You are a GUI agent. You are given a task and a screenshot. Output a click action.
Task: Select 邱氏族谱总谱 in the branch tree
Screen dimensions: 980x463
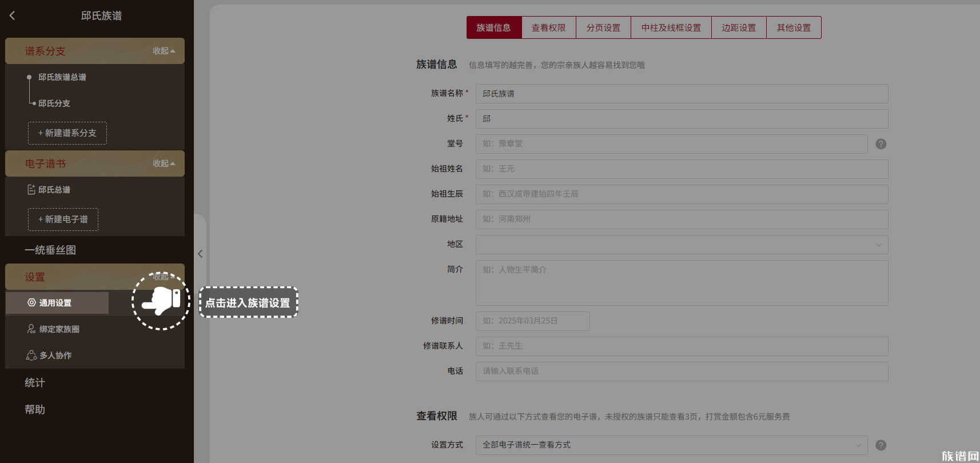[x=62, y=77]
